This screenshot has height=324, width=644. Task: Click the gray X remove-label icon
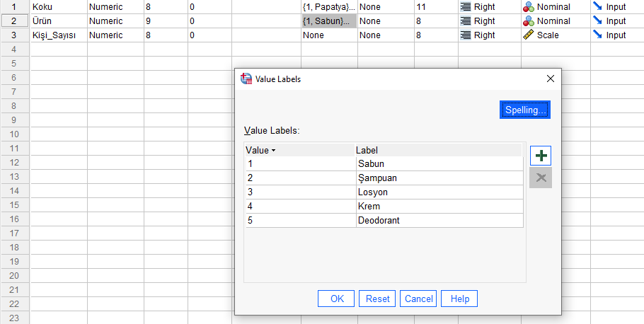pyautogui.click(x=541, y=178)
